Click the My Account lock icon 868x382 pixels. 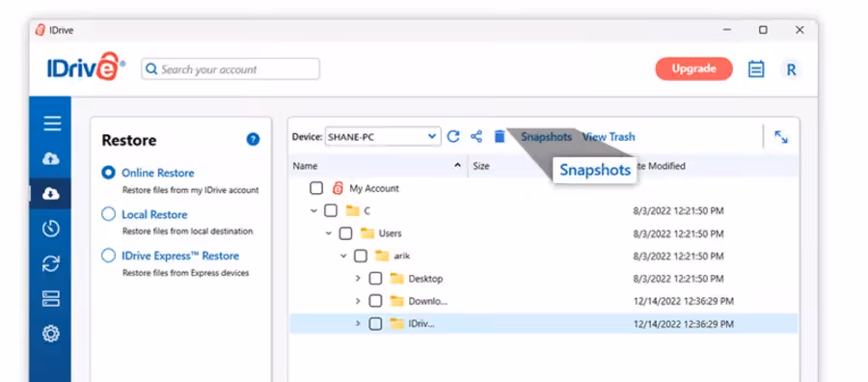[x=338, y=188]
